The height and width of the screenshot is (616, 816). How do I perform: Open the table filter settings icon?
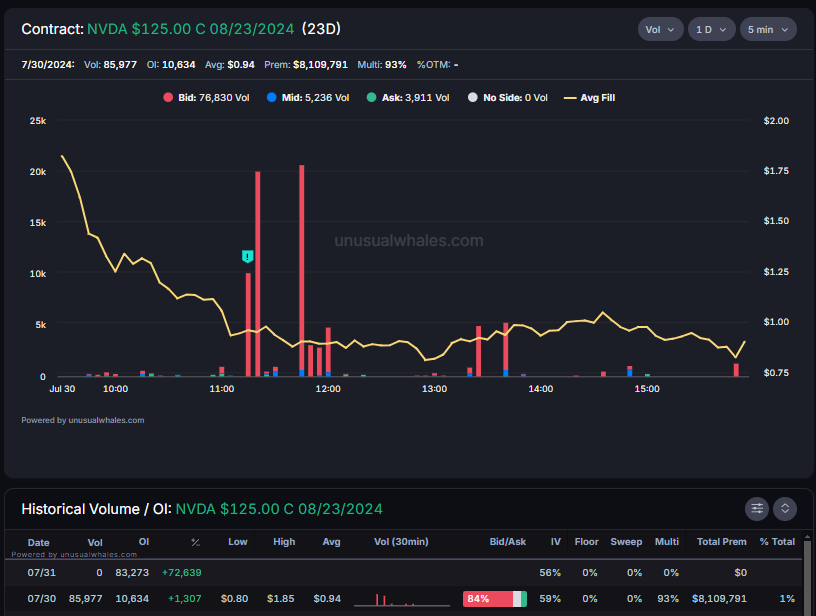[757, 508]
